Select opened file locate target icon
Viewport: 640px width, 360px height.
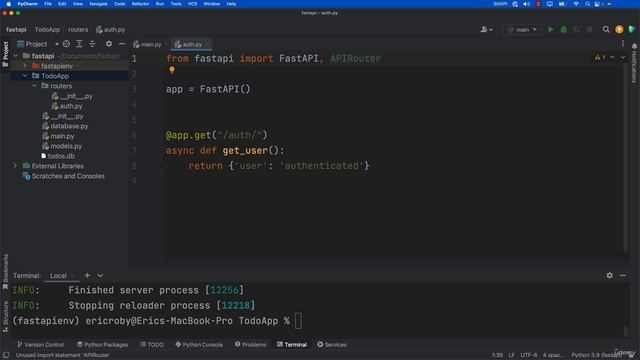click(66, 44)
